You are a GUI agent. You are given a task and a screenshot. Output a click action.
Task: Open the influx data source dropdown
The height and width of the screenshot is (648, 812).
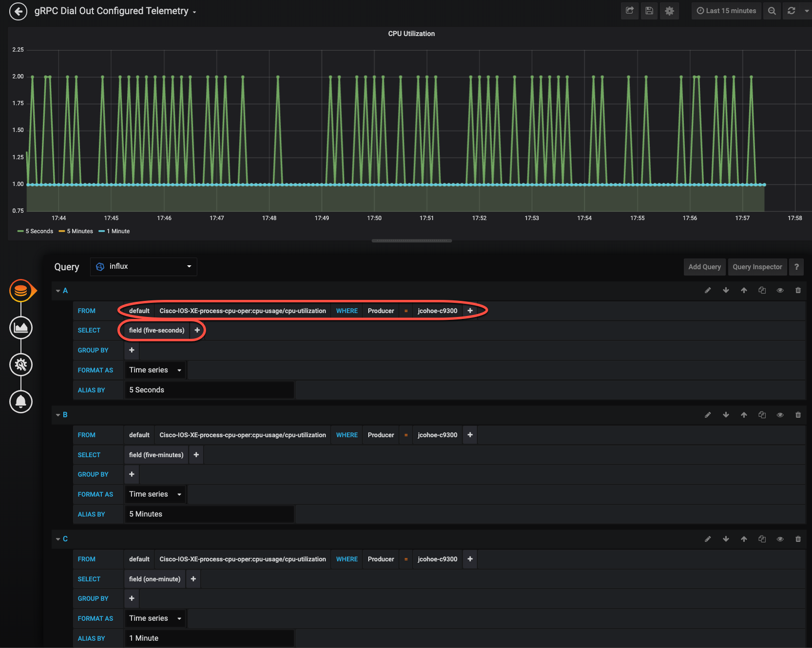(x=144, y=267)
